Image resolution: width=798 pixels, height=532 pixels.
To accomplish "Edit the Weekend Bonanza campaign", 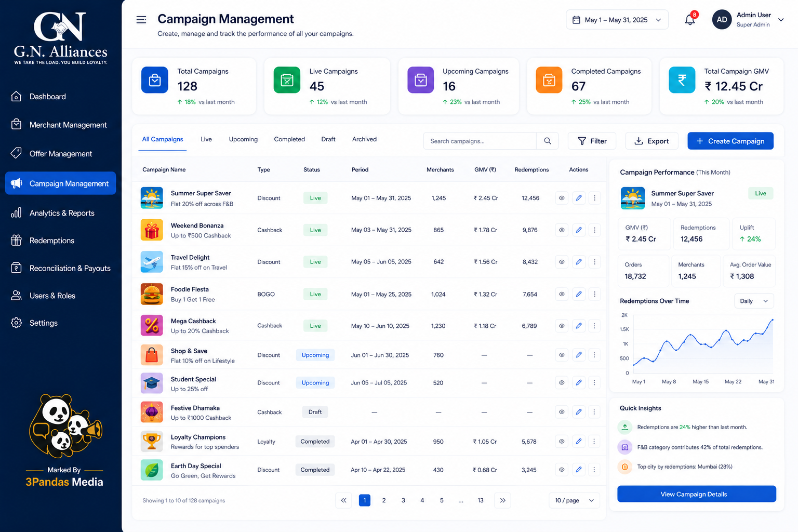I will [x=579, y=230].
